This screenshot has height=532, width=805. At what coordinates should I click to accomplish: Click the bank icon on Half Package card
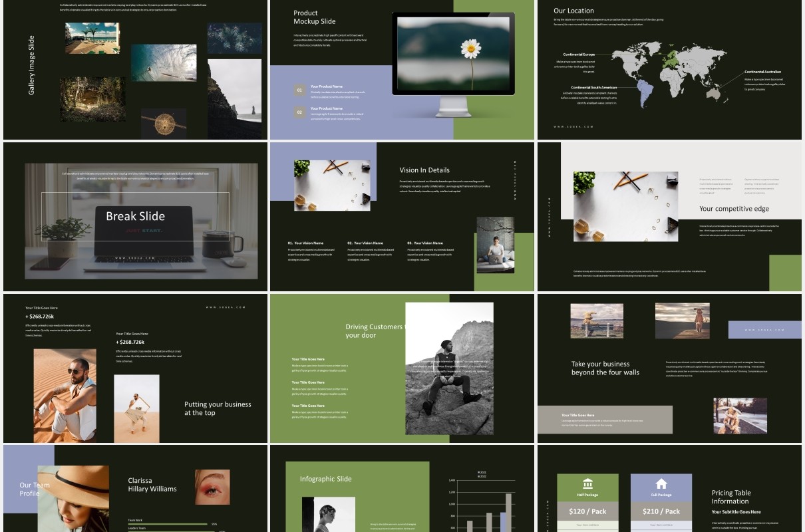(587, 483)
